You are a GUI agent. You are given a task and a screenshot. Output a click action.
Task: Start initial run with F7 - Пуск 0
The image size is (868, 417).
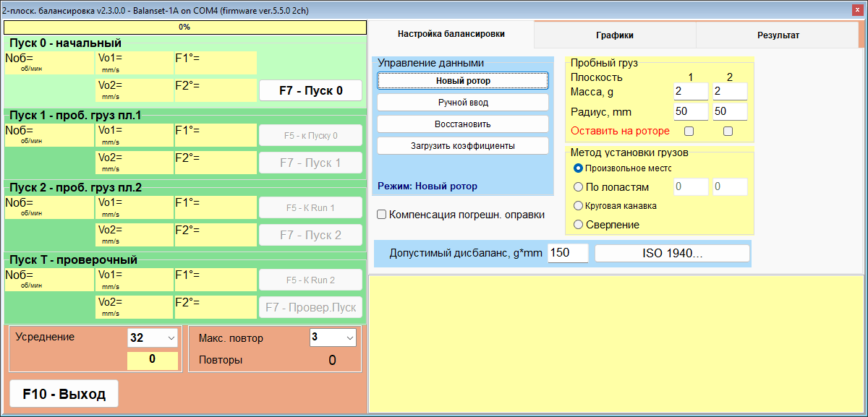[310, 91]
